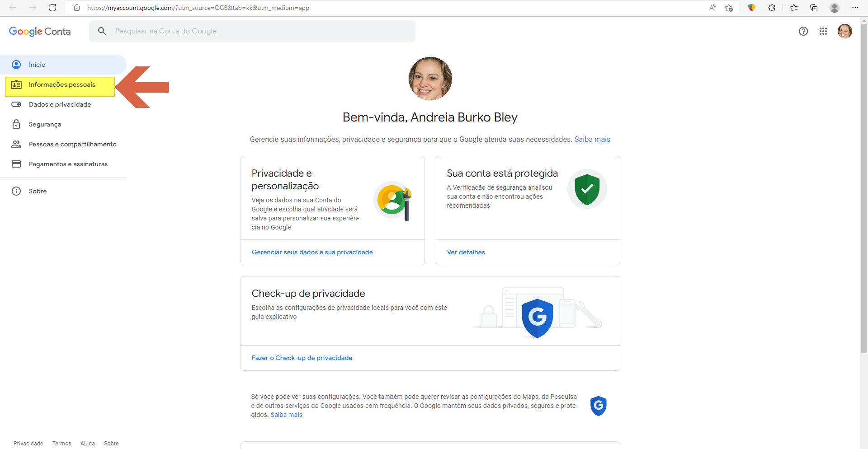Click the Pesquisar na Conta do Google search field
This screenshot has height=449, width=868.
pos(252,31)
